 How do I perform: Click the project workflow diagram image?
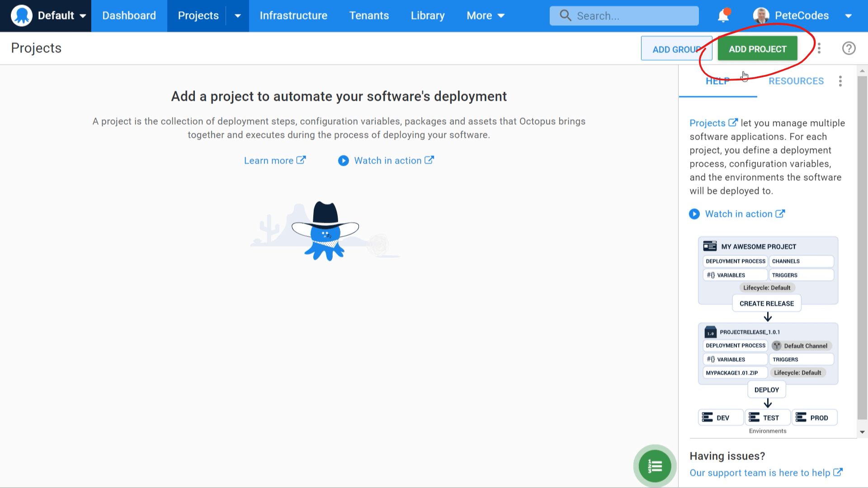tap(768, 335)
